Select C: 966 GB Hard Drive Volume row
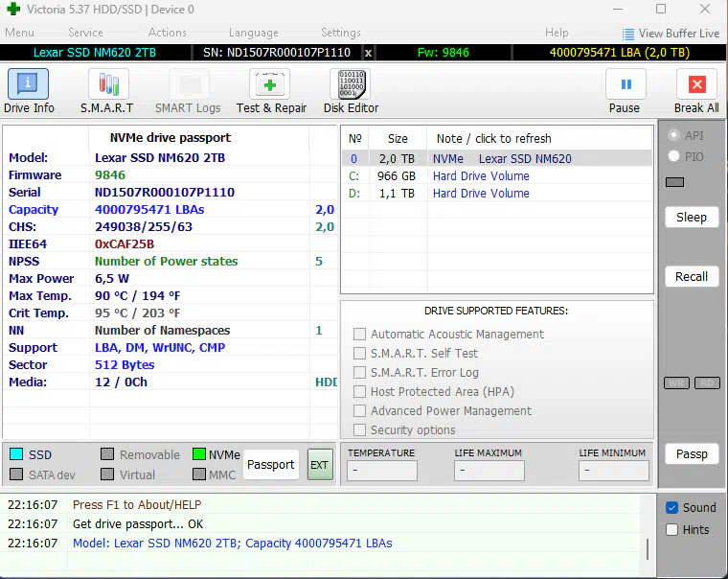 point(497,176)
